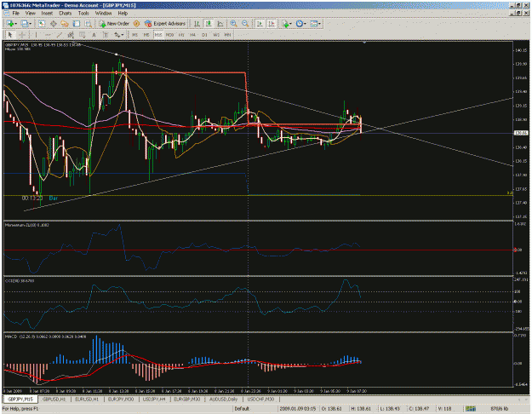
Task: Open the View menu
Action: tap(31, 14)
